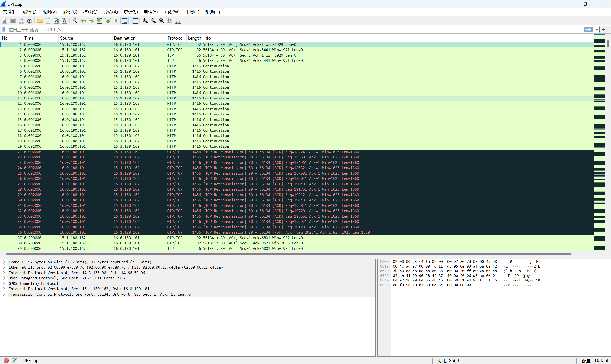Screen dimensions: 611x364
Task: Sort by the Info column header
Action: pos(398,38)
